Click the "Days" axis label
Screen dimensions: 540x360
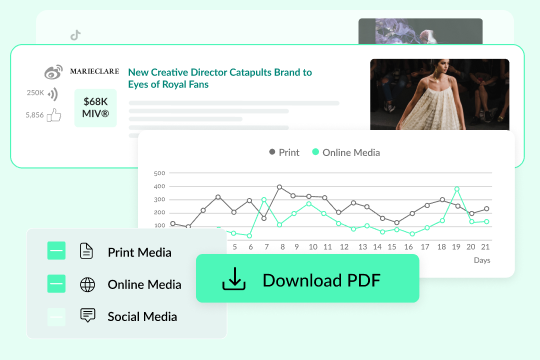point(482,260)
